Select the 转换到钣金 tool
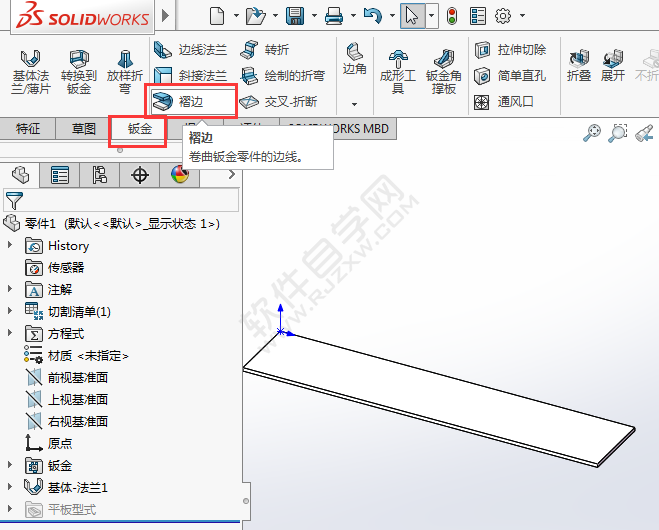This screenshot has width=659, height=530. click(x=79, y=71)
